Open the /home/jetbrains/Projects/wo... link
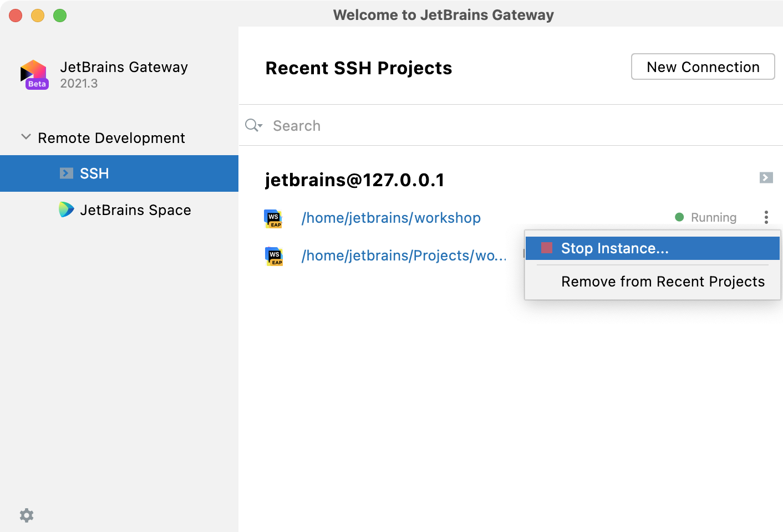 pos(404,255)
